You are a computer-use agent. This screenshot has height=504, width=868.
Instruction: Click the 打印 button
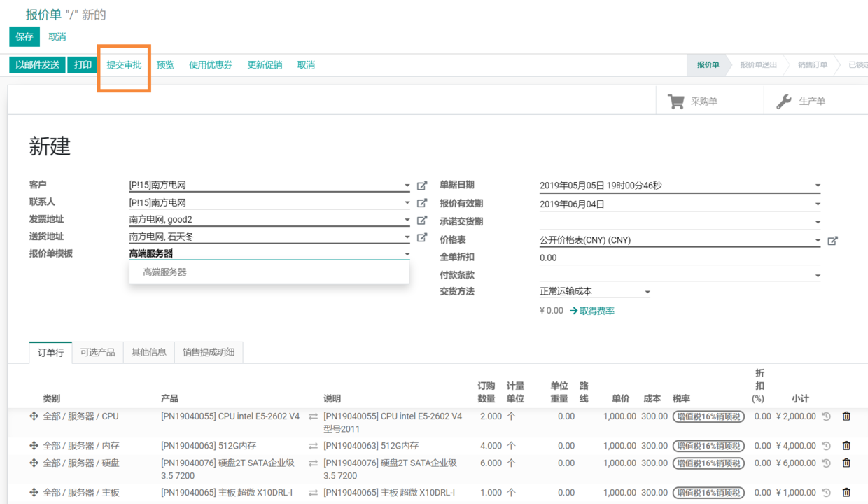click(83, 65)
